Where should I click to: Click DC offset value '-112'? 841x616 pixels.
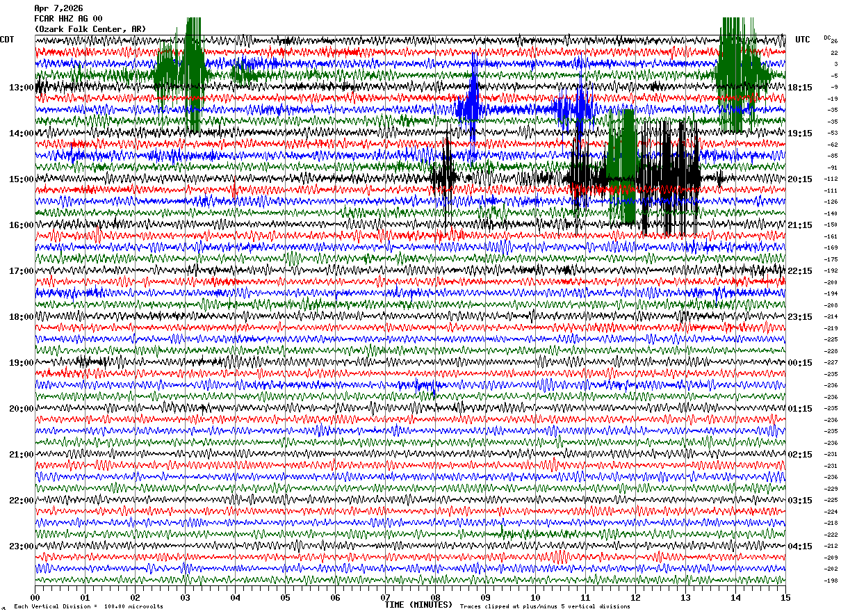pos(831,179)
